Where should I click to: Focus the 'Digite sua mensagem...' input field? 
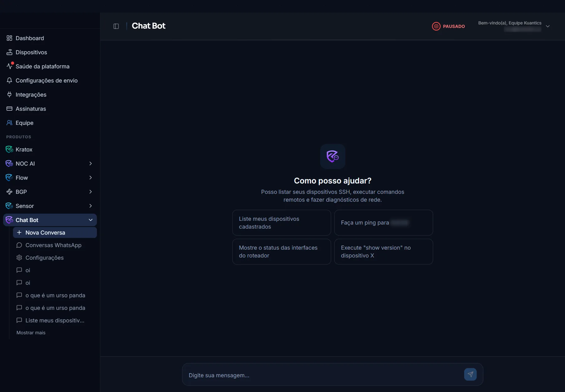(323, 375)
